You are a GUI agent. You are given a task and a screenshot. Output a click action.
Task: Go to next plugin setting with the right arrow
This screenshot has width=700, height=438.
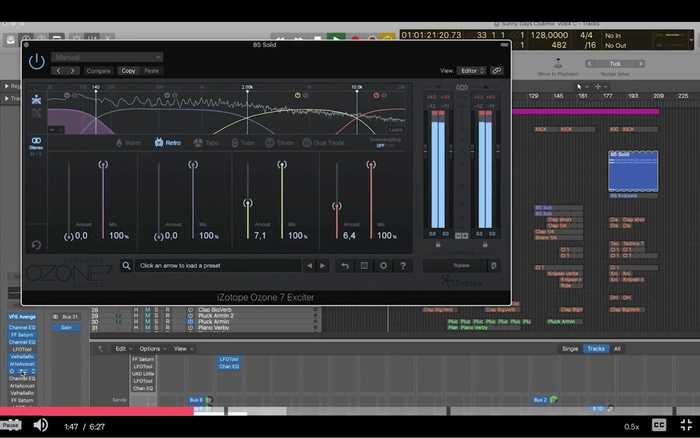pos(72,71)
